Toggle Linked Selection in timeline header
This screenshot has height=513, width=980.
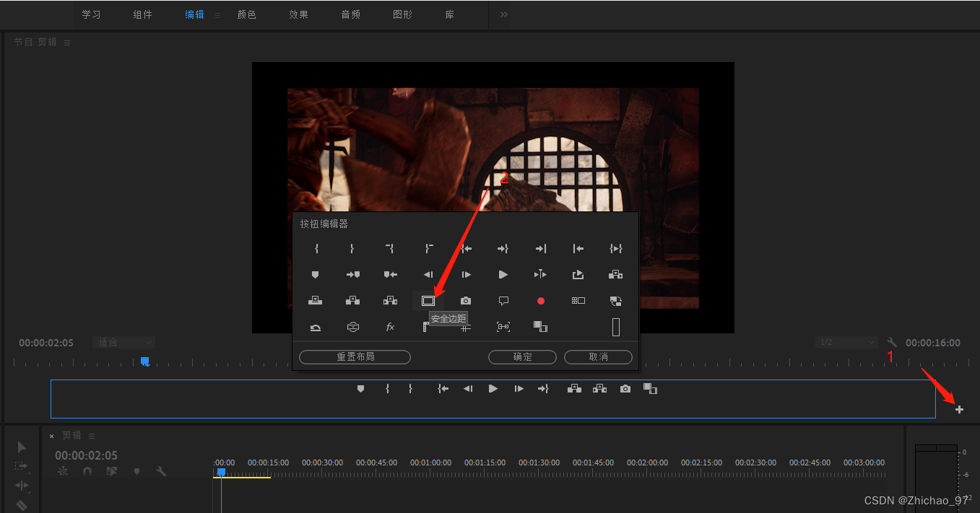tap(112, 471)
